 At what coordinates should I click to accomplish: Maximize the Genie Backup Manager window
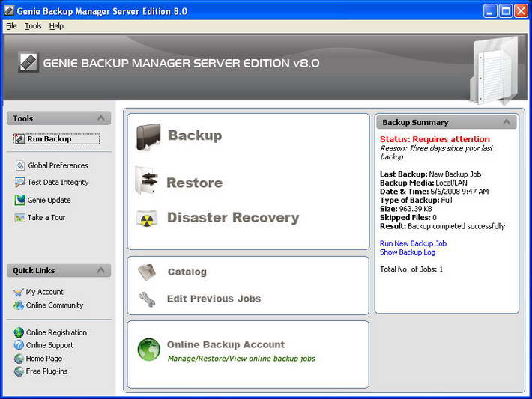[506, 11]
